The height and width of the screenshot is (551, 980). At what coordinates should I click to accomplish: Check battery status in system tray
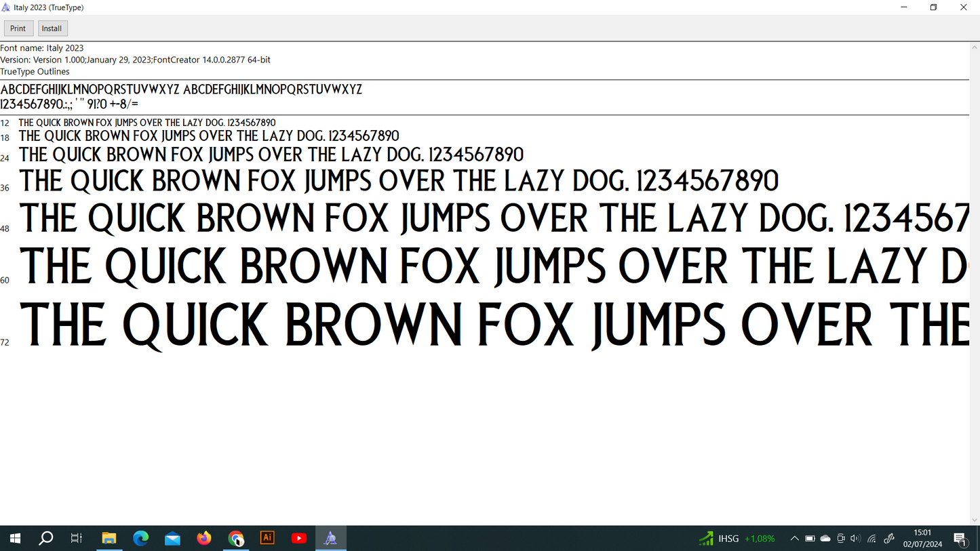[810, 539]
